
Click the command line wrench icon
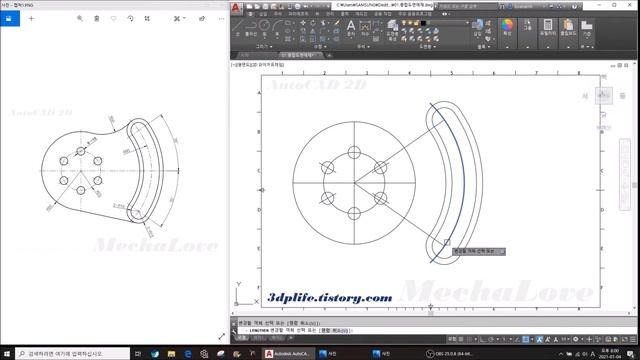[x=234, y=331]
